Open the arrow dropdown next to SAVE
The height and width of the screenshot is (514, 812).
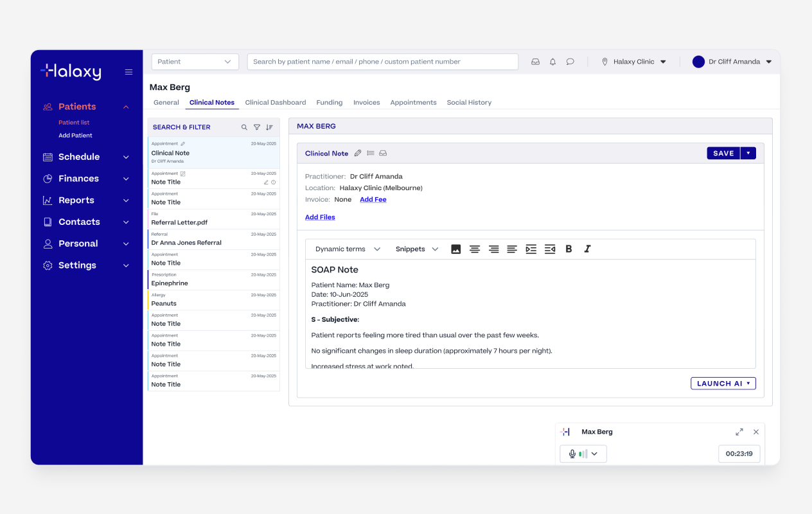748,154
